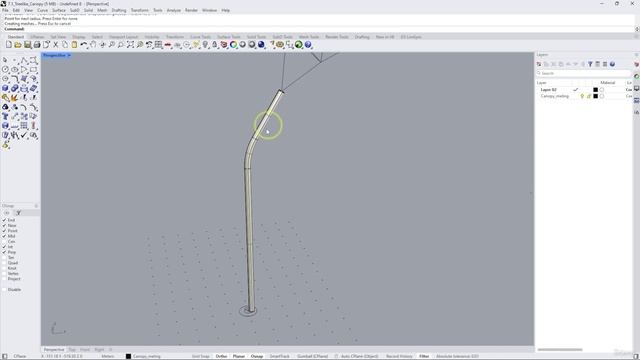Select the Boolean Union tool in the sidebar
Viewport: 640px width, 360px height.
(x=15, y=88)
